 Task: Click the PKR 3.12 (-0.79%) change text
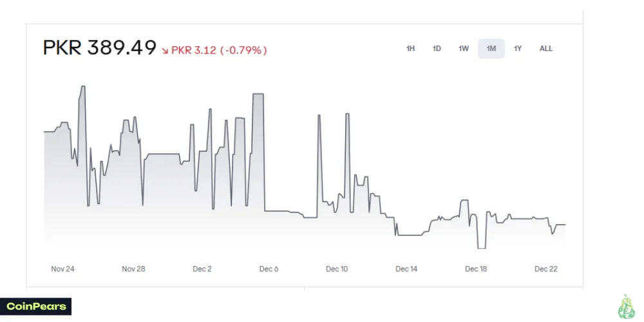(219, 50)
